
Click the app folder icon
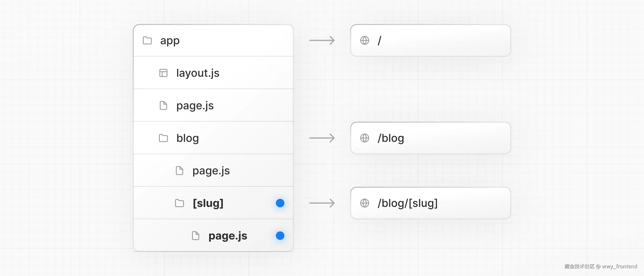coord(147,40)
